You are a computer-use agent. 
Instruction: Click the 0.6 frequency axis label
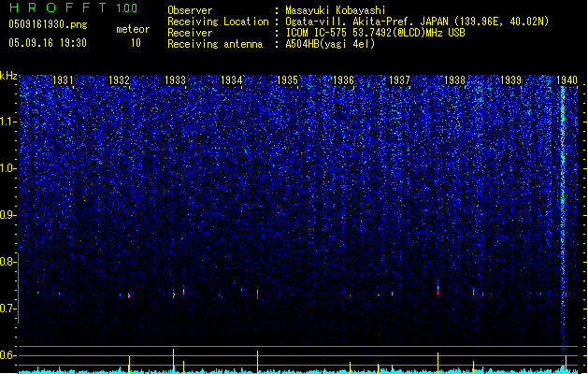7,355
